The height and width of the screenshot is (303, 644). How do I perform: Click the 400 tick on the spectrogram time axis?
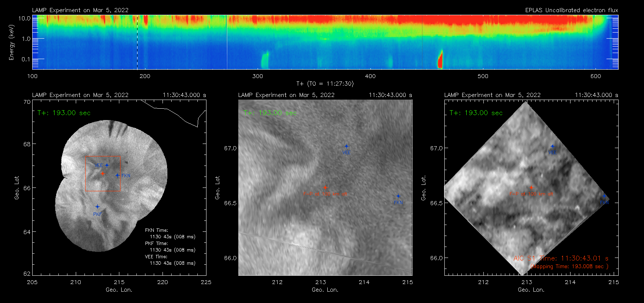pyautogui.click(x=370, y=76)
